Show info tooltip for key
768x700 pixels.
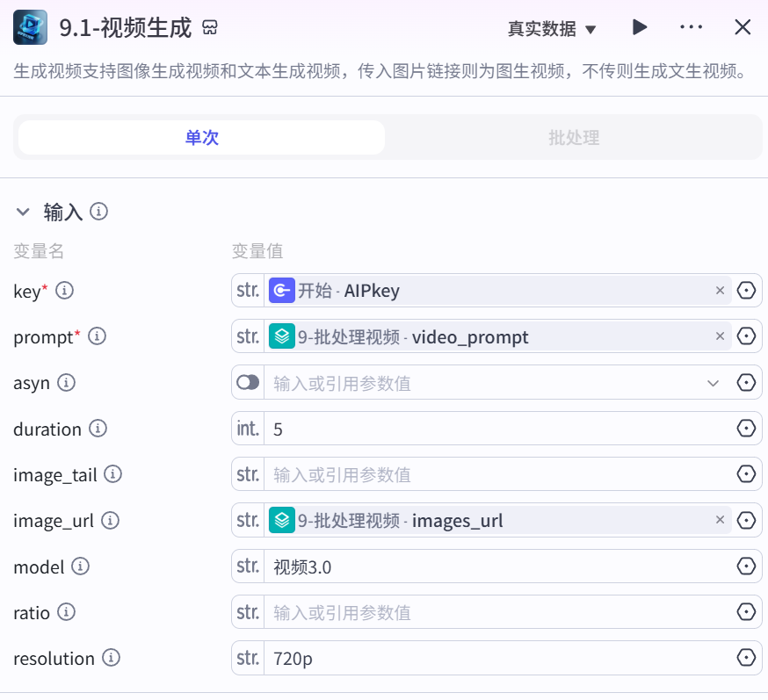point(65,291)
